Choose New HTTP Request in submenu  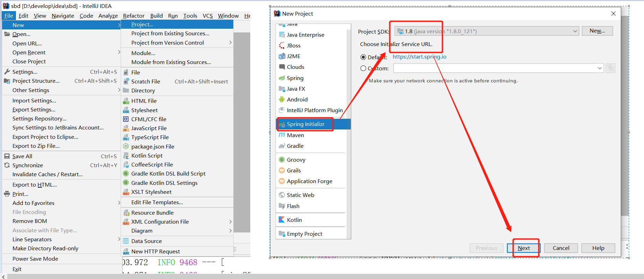click(177, 251)
